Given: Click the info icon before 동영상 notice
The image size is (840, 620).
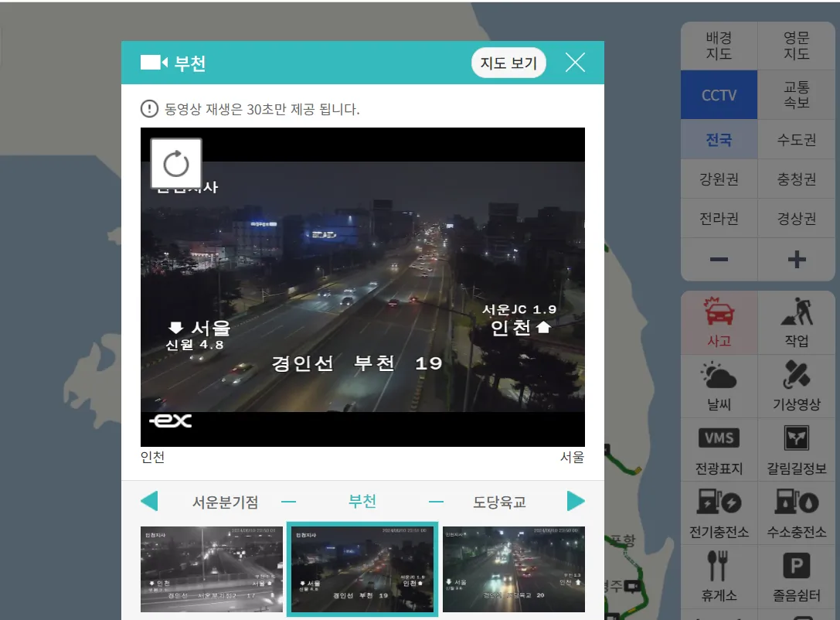Looking at the screenshot, I should click(x=149, y=109).
